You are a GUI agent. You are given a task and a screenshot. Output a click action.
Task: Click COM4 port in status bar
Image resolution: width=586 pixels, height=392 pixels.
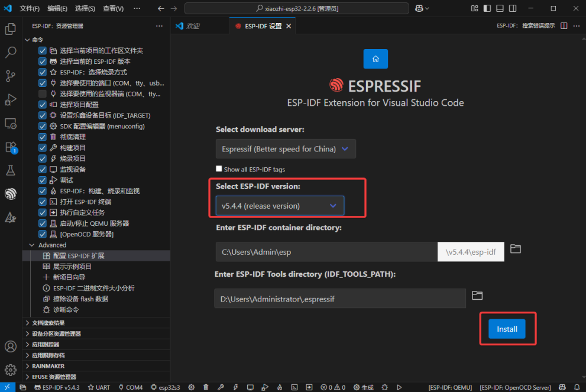[x=131, y=387]
